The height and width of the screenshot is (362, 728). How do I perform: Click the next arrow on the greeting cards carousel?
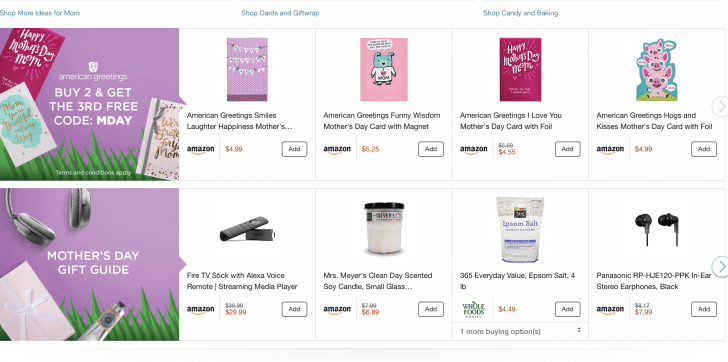[721, 107]
